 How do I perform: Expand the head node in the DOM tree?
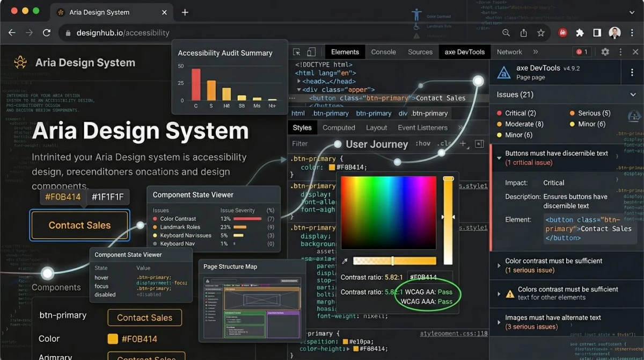[299, 82]
